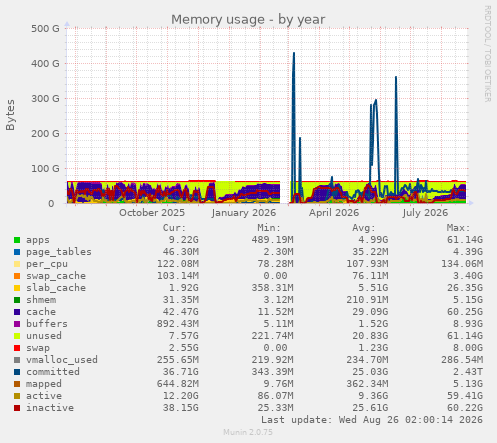Screen dimensions: 497x443
Task: Click the '200 G' axis label
Action: 45,133
